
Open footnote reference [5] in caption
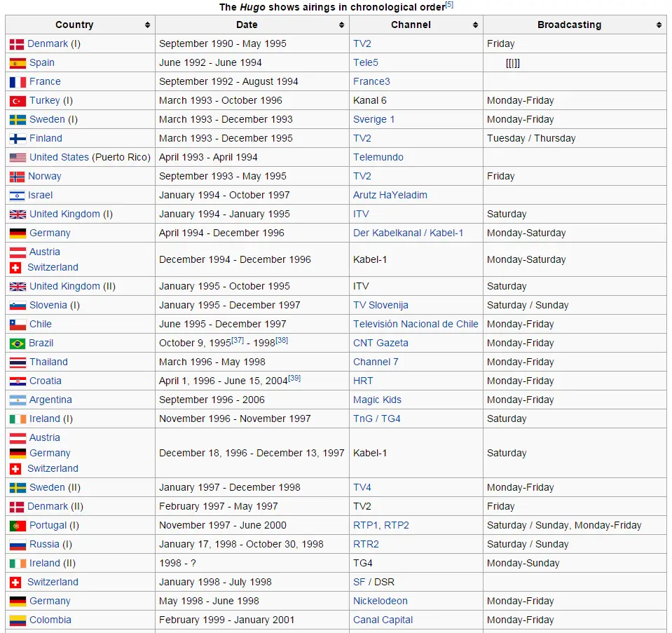(449, 5)
